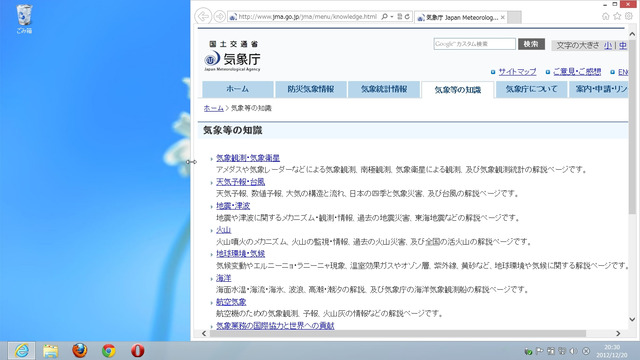The height and width of the screenshot is (360, 640).
Task: Select the 気象等の知識 navigation tab
Action: pyautogui.click(x=458, y=89)
